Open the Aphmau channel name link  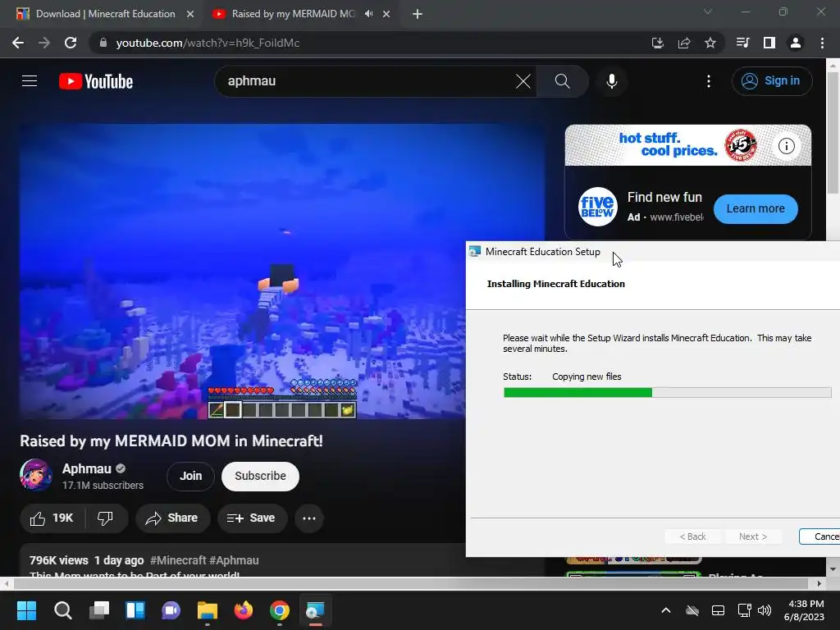tap(86, 468)
